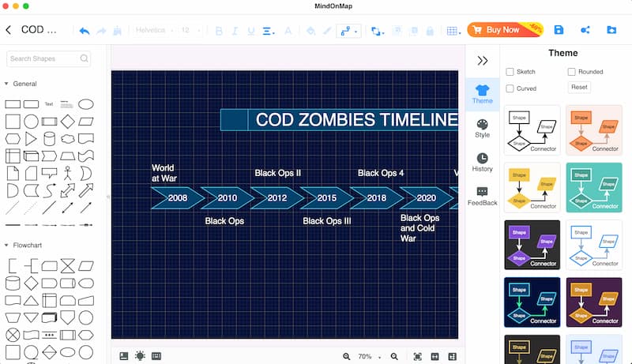Image resolution: width=632 pixels, height=364 pixels.
Task: Click the export folder icon
Action: point(611,30)
